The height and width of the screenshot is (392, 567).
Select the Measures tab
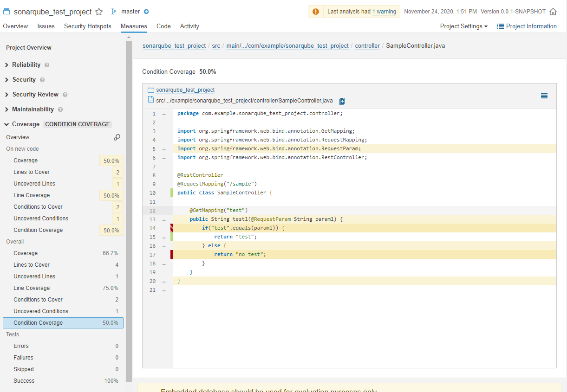tap(134, 26)
